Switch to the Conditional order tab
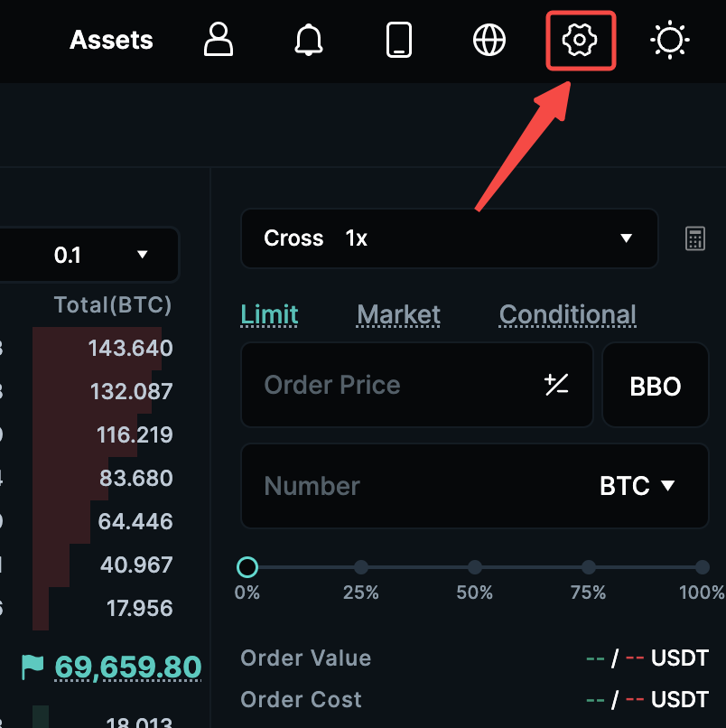This screenshot has height=728, width=726. (567, 314)
